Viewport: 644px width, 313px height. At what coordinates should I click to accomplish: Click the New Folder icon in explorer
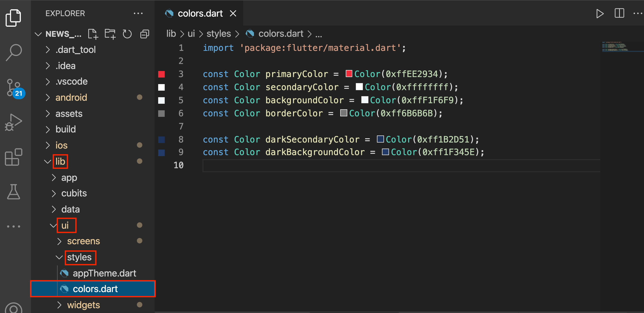110,34
